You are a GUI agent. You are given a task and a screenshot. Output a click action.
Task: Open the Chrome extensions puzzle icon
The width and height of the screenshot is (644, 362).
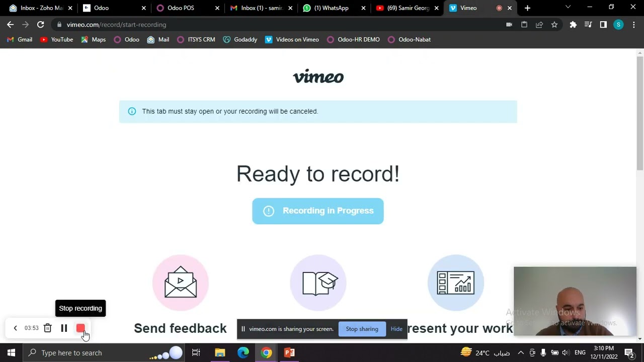coord(573,24)
